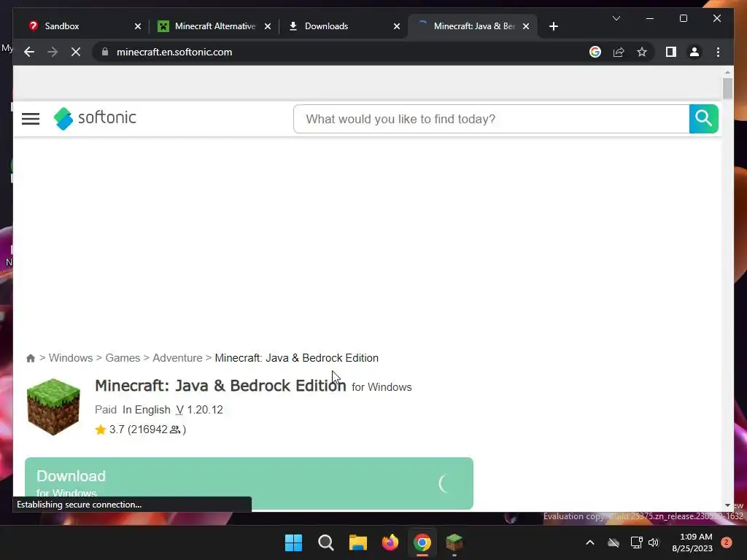Open the Adventure breadcrumb link

pos(177,358)
